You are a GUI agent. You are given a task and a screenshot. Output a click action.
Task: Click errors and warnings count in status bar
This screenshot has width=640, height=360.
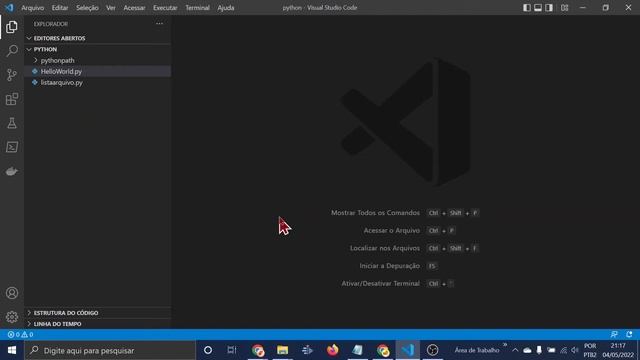(20, 334)
